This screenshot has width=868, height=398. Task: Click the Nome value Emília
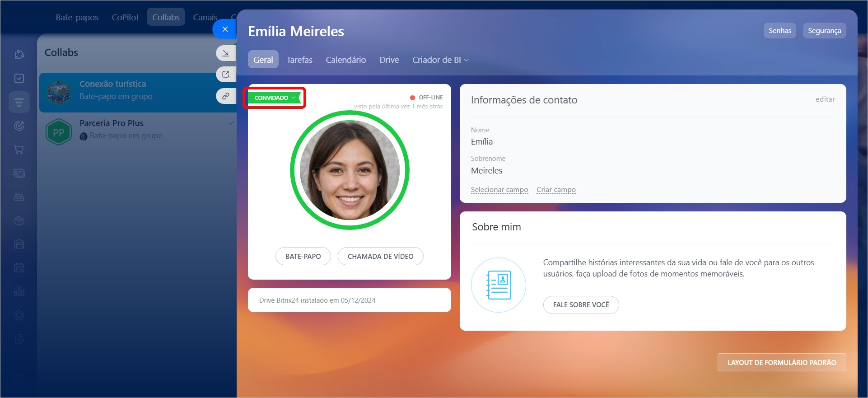pyautogui.click(x=482, y=142)
